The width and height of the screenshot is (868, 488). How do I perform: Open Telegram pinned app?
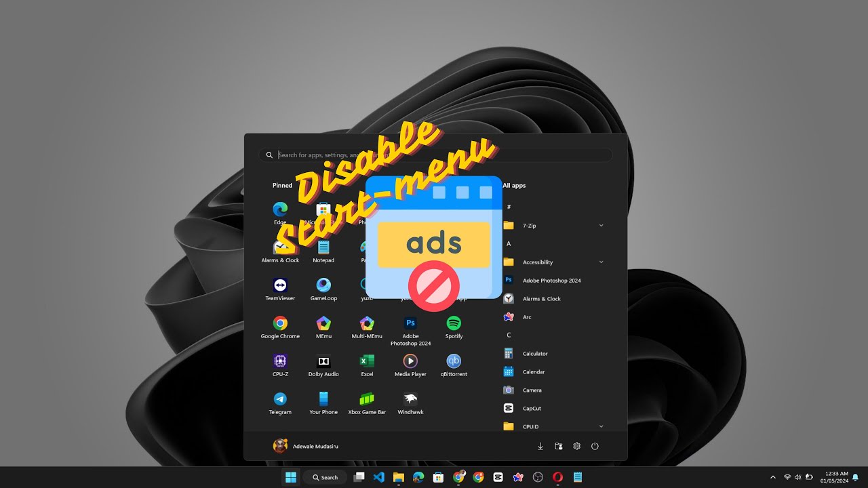pyautogui.click(x=280, y=403)
